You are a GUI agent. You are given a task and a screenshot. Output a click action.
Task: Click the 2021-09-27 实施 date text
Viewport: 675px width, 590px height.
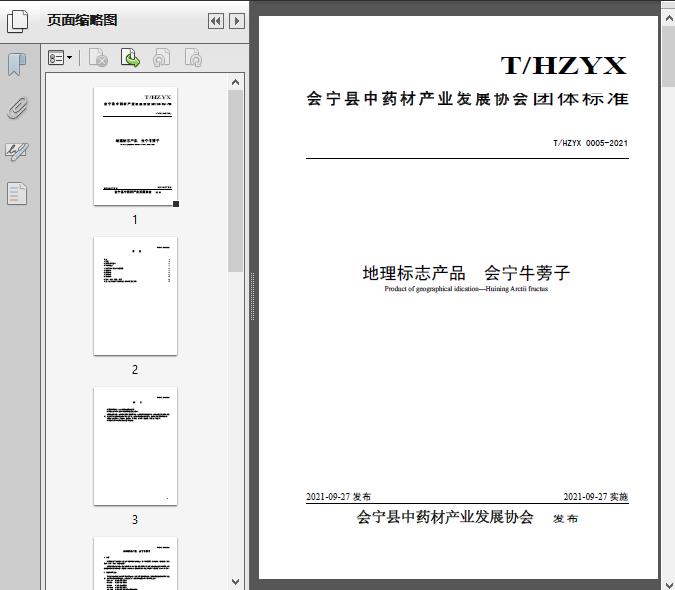coord(596,497)
